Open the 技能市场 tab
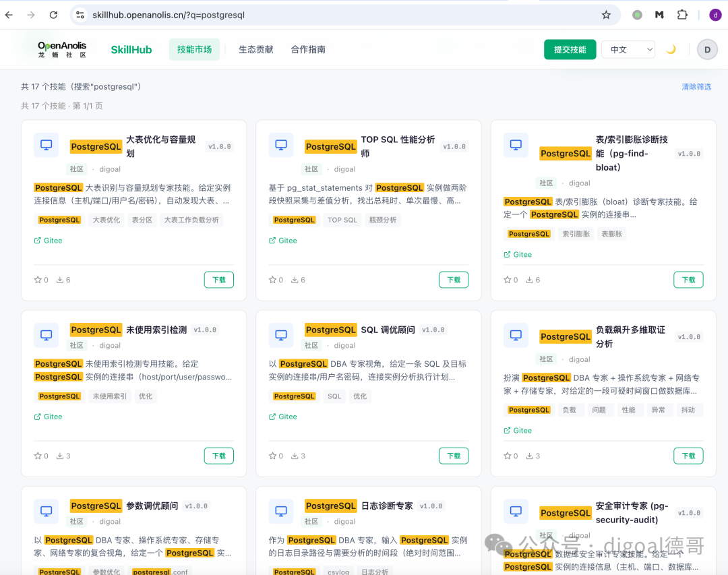 [195, 49]
